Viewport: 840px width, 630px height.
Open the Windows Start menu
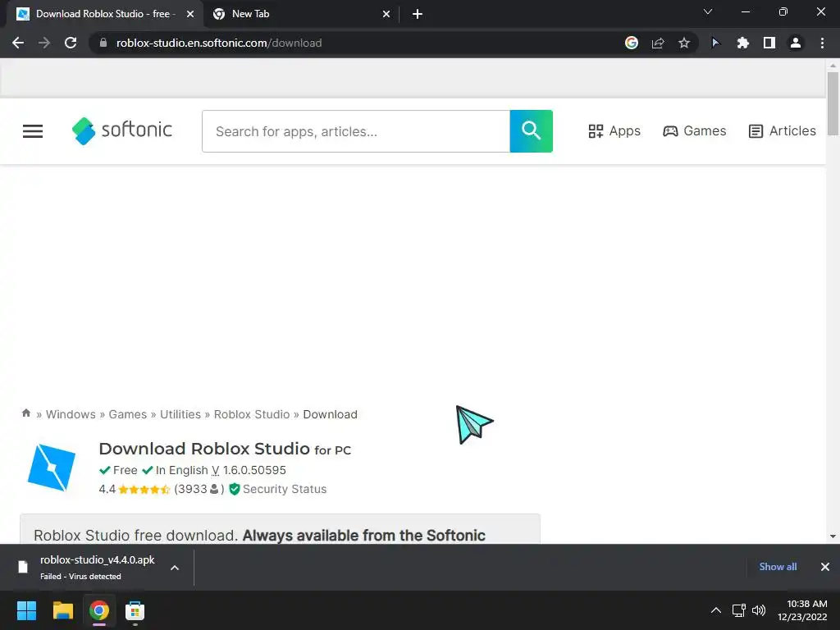click(x=26, y=610)
